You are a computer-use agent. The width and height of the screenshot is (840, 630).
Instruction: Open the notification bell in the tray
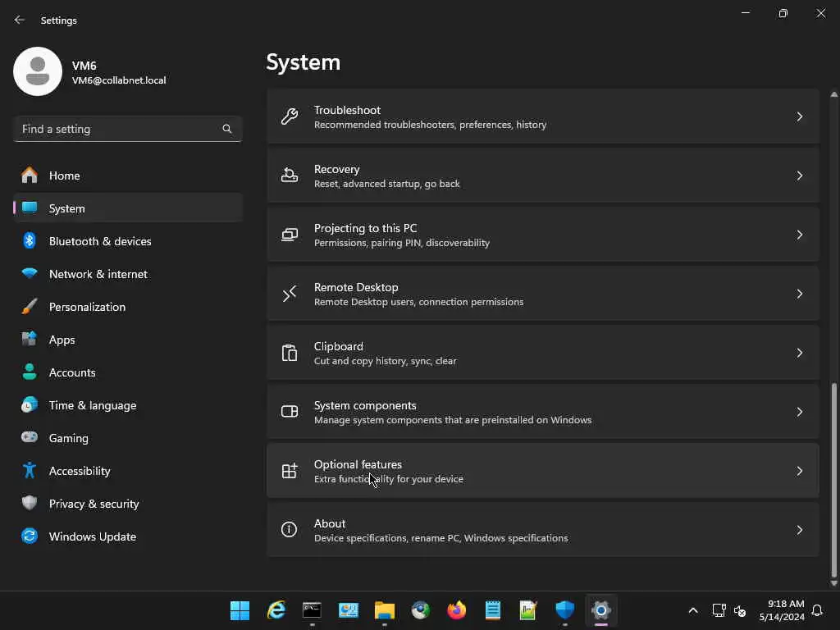tap(817, 610)
